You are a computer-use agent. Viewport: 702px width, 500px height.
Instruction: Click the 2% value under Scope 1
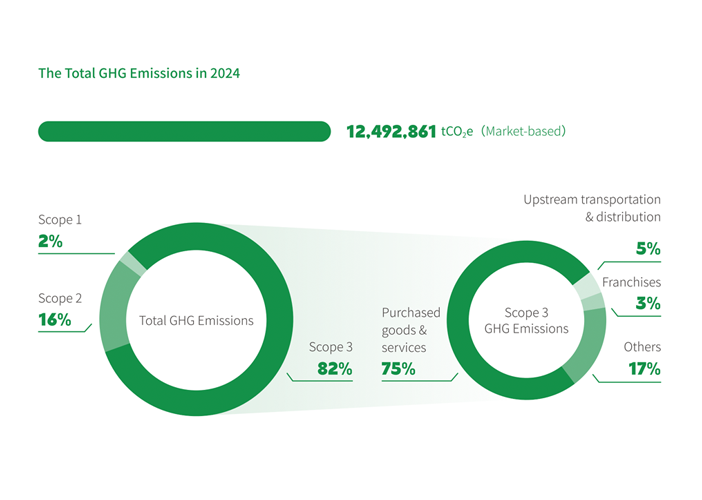[50, 241]
